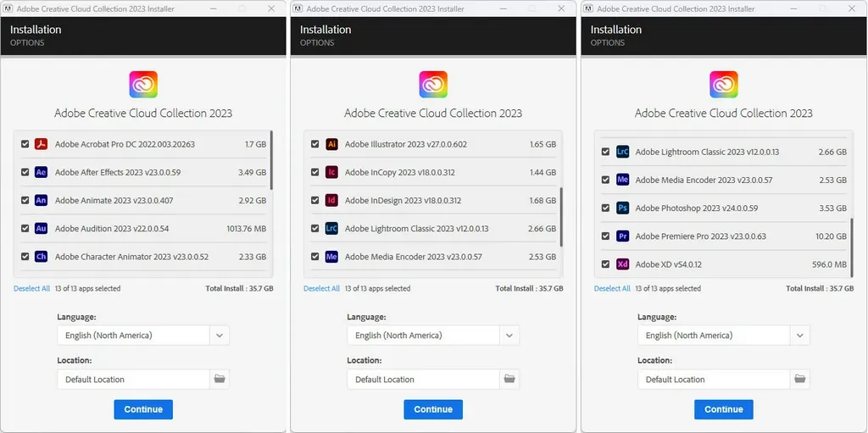Click 'Adobe Photoshop 2023 v24.0.0.59' text
868x433 pixels.
click(697, 208)
